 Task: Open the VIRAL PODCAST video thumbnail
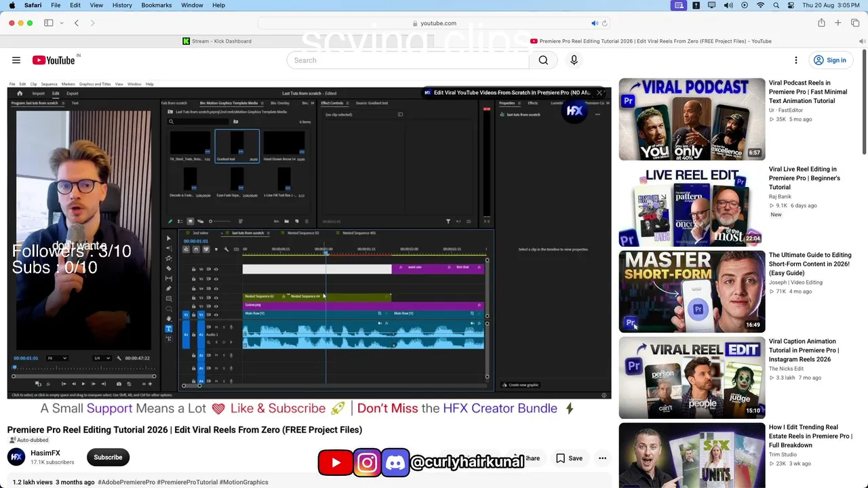point(692,119)
